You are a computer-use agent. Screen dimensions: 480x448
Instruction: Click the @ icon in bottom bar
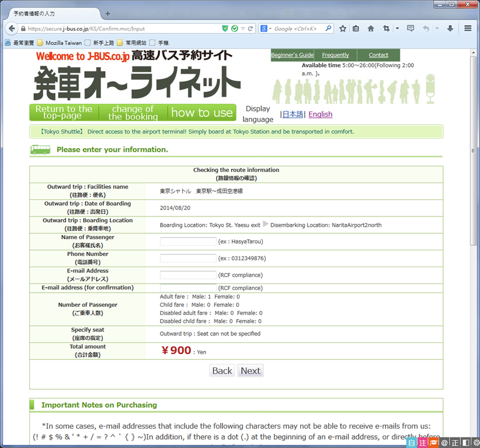pos(444,443)
